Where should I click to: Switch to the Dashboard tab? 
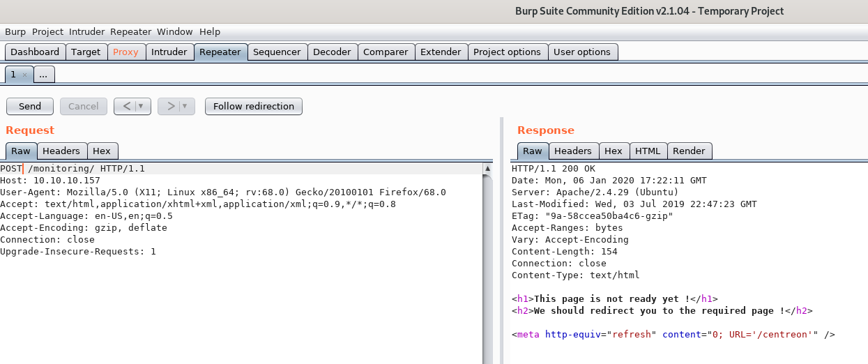pos(35,52)
